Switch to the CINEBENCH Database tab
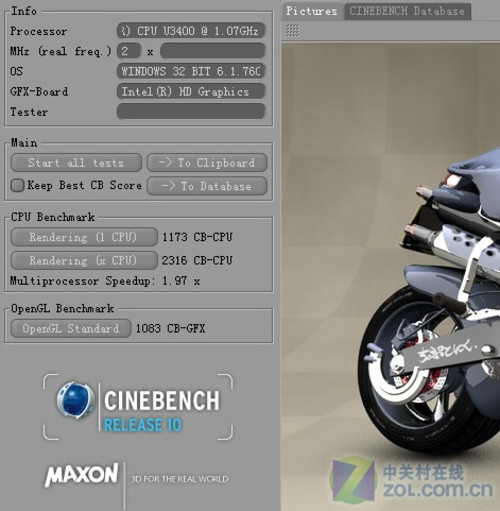The width and height of the screenshot is (500, 511). pos(407,11)
